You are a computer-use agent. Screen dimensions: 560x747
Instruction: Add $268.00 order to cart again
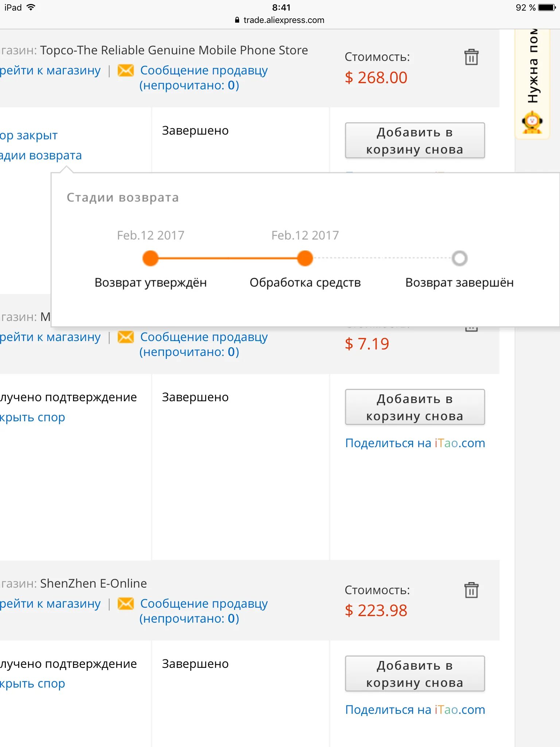click(415, 140)
